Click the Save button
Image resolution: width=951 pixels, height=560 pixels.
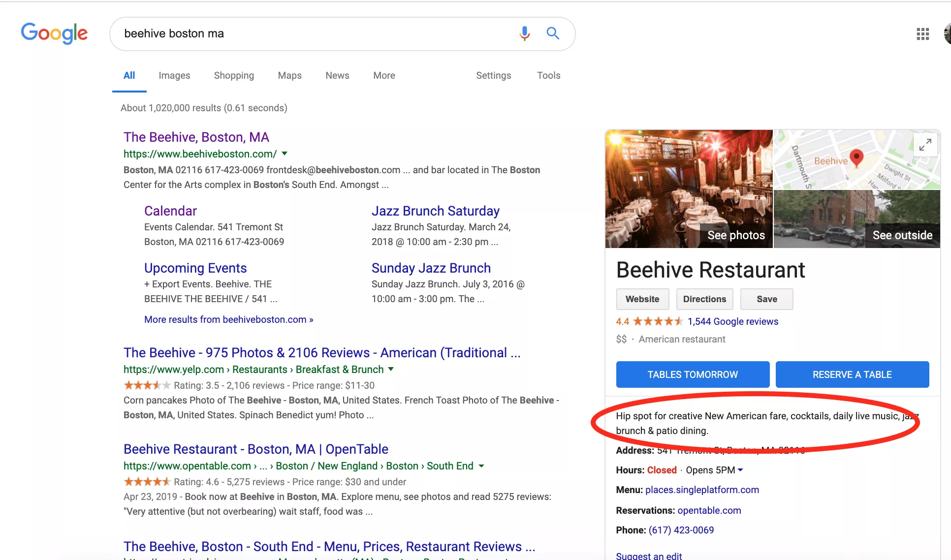pos(766,299)
